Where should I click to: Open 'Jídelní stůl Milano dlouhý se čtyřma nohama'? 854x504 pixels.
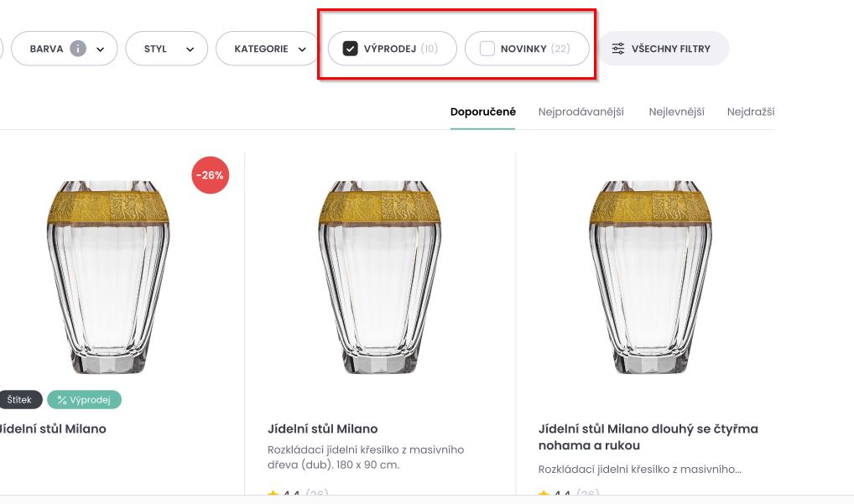tap(648, 437)
